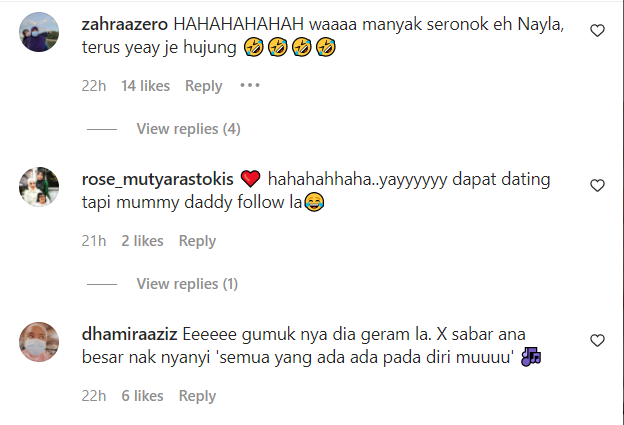Expand View replies (4) thread
The image size is (624, 425).
click(189, 129)
